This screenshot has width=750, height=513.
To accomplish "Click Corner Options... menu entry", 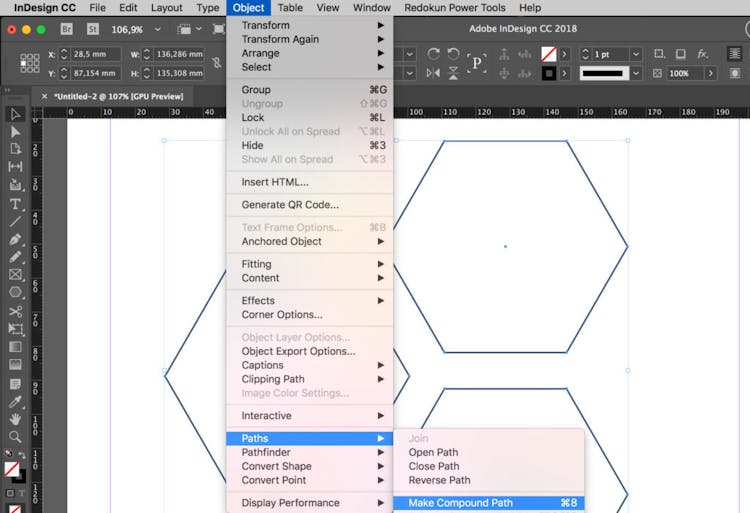I will [x=281, y=314].
